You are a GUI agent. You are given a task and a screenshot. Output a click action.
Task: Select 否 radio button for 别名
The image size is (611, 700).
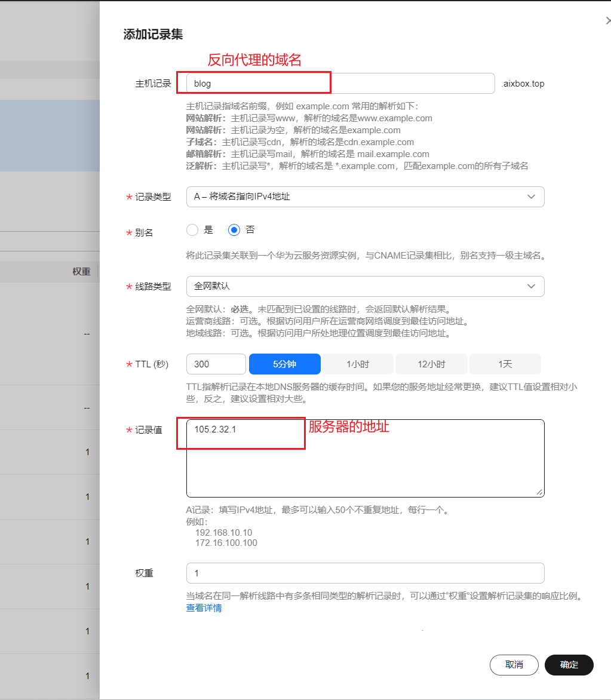[234, 230]
